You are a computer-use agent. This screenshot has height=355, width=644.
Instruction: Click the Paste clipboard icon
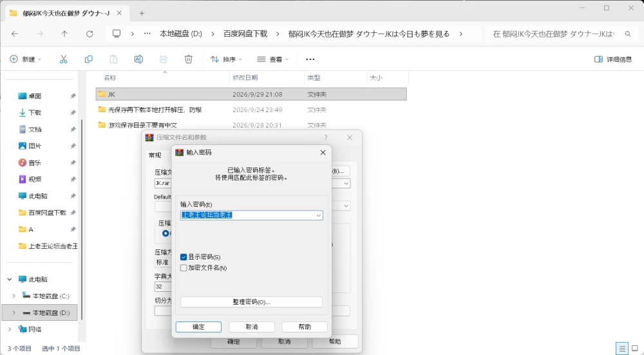pos(113,59)
